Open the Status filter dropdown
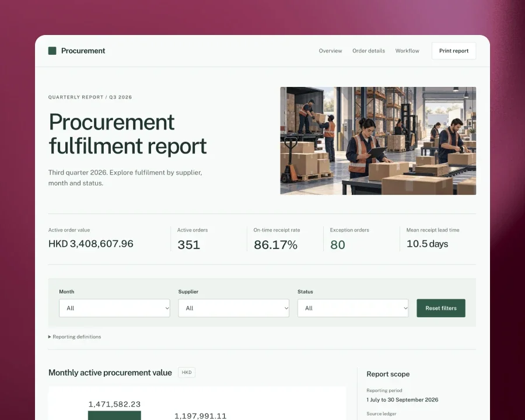Screen dimensions: 525x420 (x=353, y=308)
